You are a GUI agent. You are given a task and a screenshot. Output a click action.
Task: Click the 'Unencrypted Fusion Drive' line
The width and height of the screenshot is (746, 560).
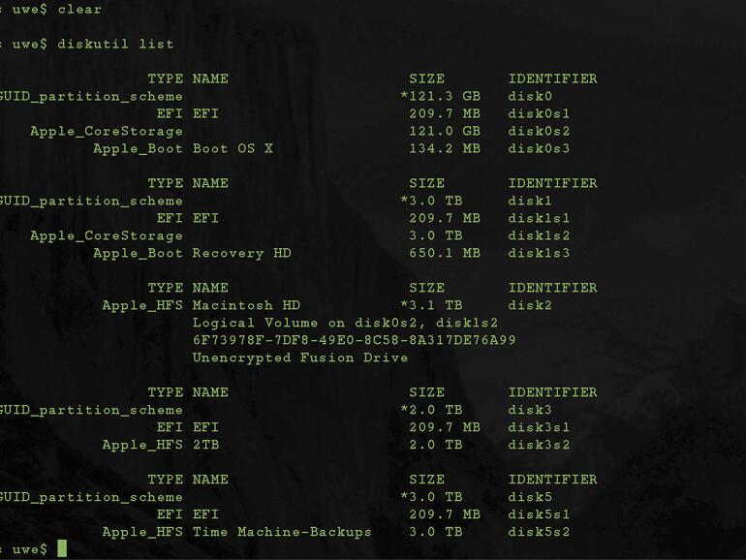click(x=300, y=358)
